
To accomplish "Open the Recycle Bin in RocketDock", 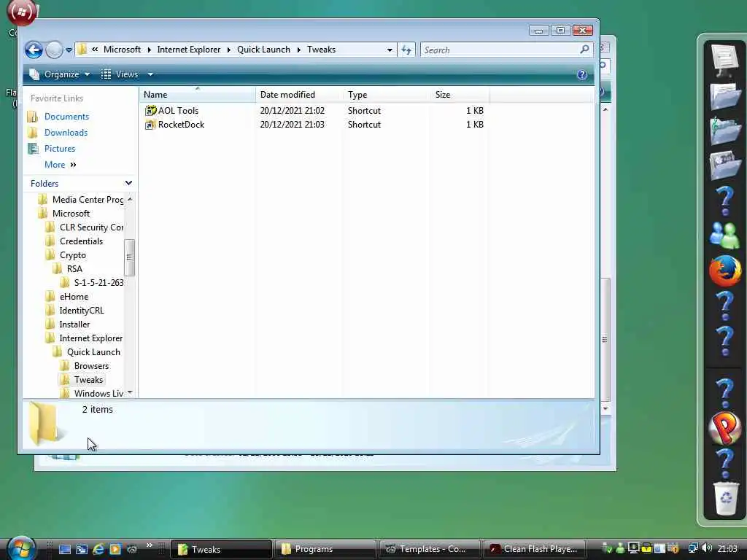I will coord(726,497).
